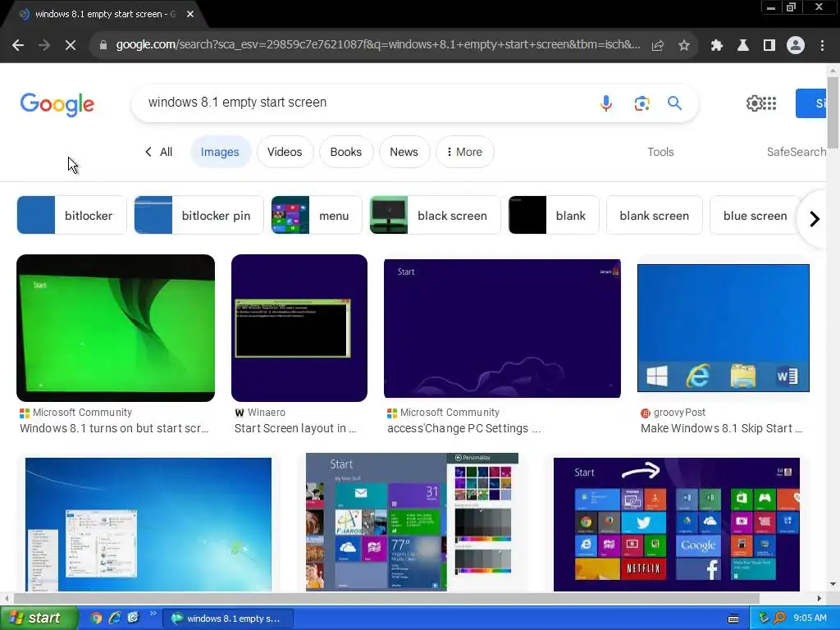Go to the Google logo homepage
The height and width of the screenshot is (630, 840).
click(57, 104)
